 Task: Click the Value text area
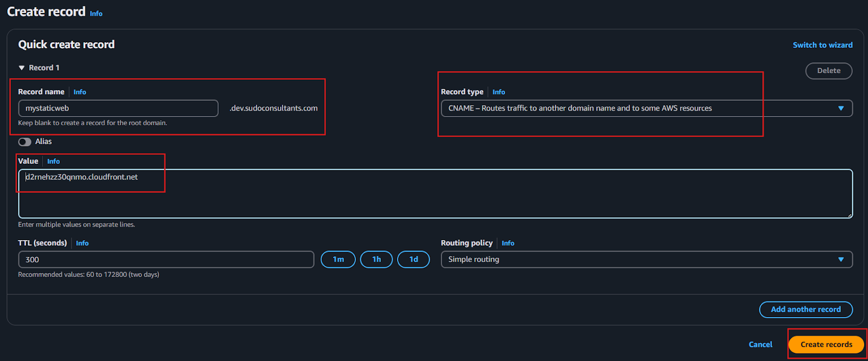(436, 194)
